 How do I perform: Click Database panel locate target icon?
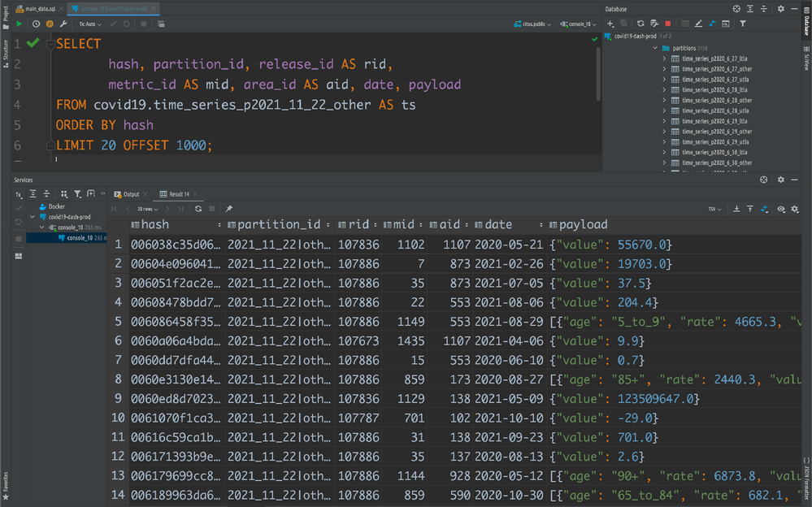pyautogui.click(x=736, y=9)
